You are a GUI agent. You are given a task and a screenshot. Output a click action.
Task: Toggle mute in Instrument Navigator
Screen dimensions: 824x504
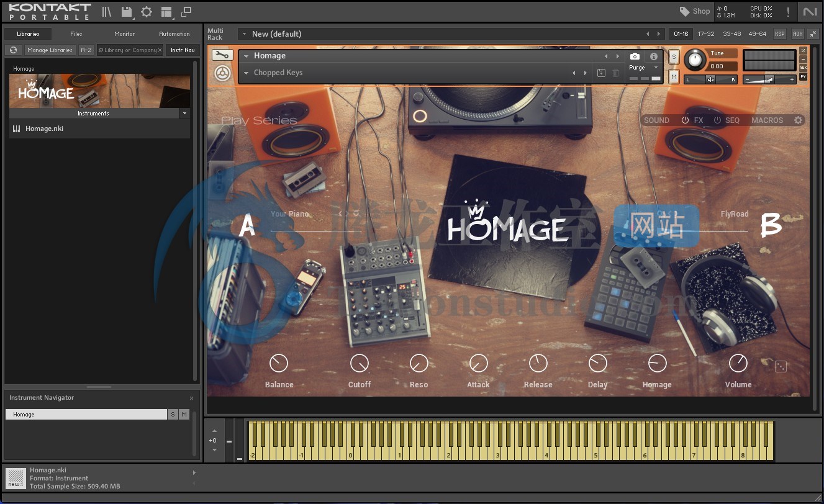tap(184, 415)
